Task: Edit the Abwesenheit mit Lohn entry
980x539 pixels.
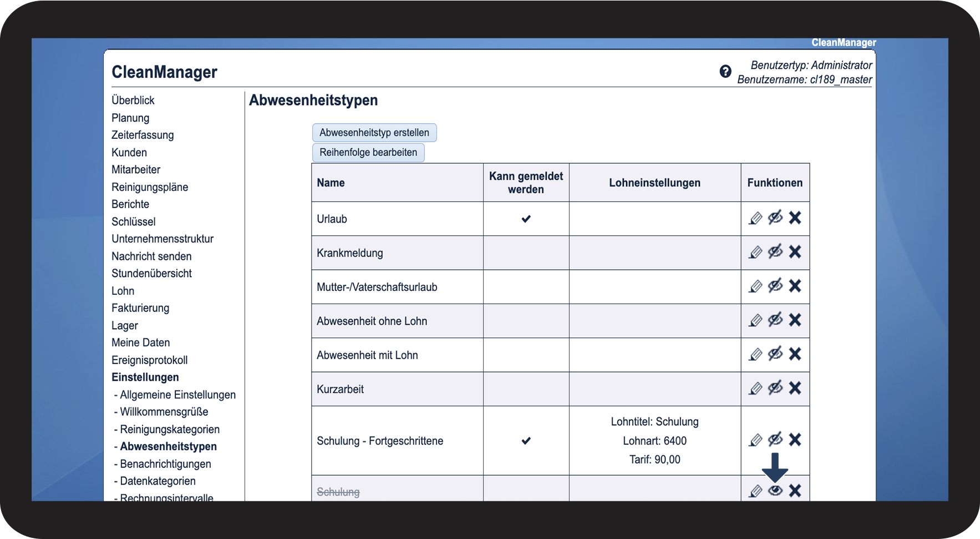Action: [x=755, y=354]
